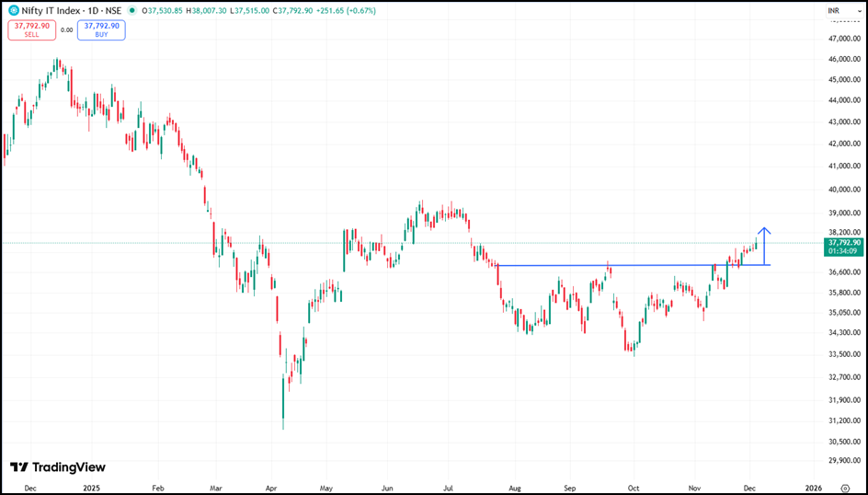Viewport: 868px width, 495px height.
Task: Click the 29,900.00 price axis label
Action: coord(844,459)
